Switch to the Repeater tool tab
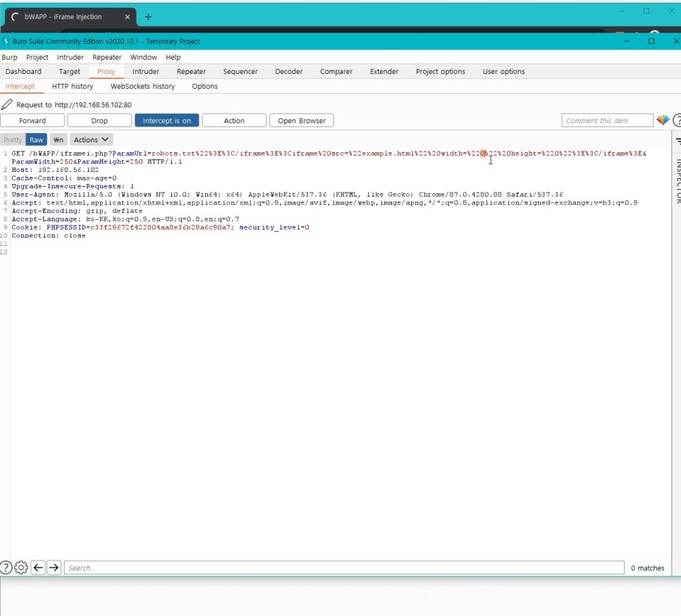The width and height of the screenshot is (681, 616). click(x=191, y=72)
